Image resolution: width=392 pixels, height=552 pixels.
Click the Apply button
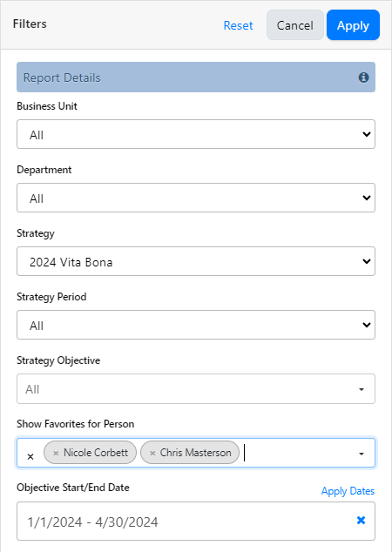pyautogui.click(x=353, y=25)
